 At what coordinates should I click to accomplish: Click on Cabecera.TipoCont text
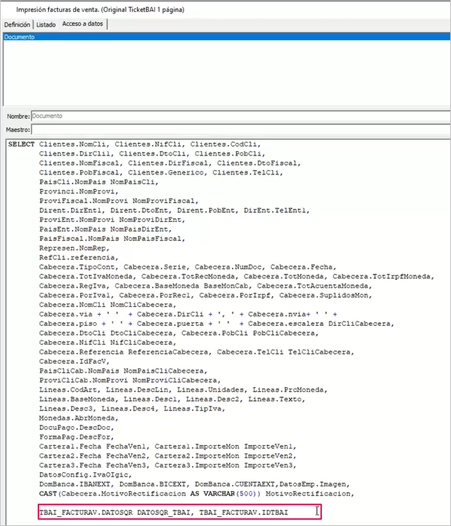[x=79, y=267]
